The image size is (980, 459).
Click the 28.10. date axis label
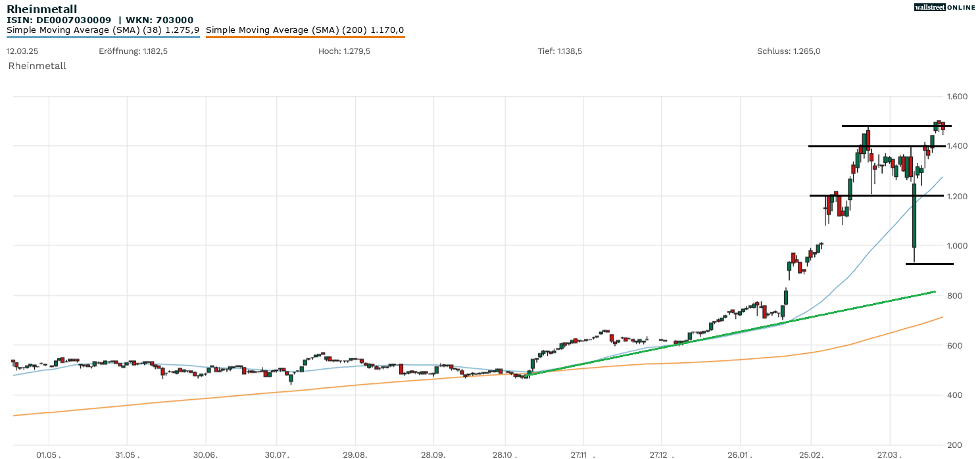(505, 454)
